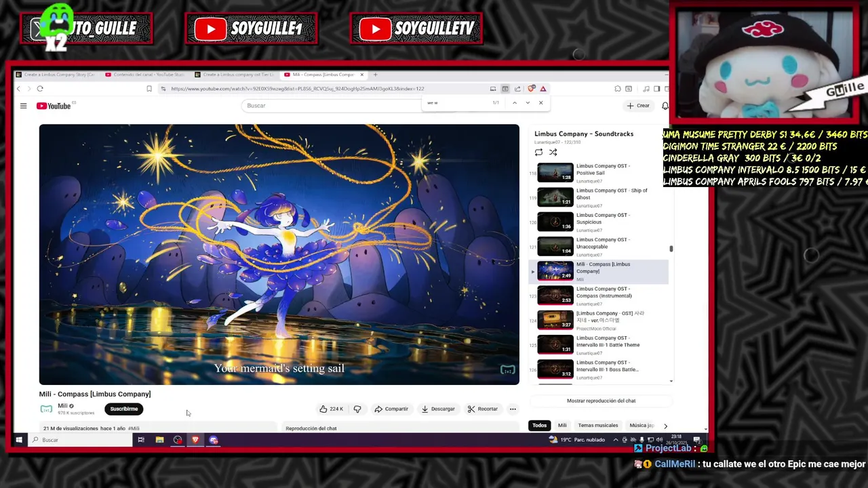Viewport: 868px width, 488px height.
Task: Click the Descargar download button
Action: (x=438, y=409)
